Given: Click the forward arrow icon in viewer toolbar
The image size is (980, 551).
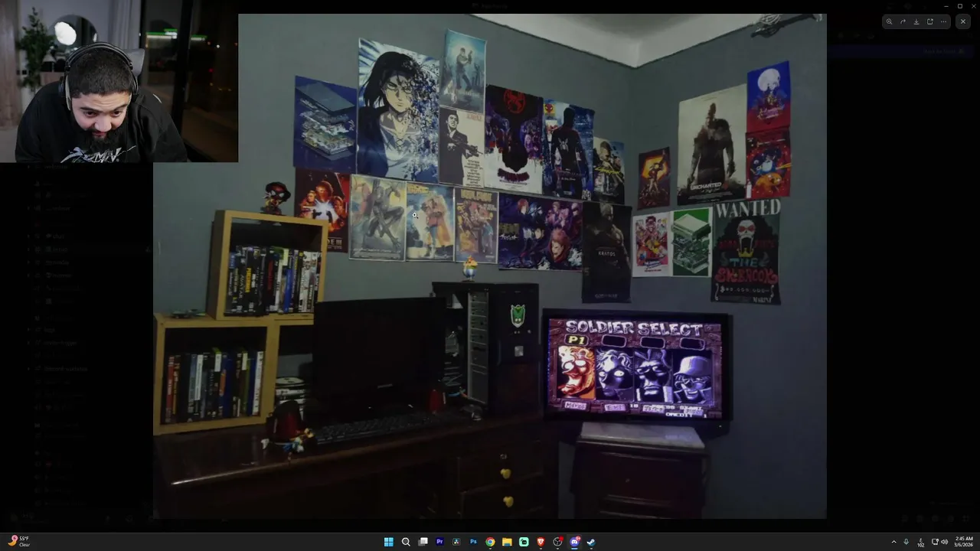Looking at the screenshot, I should (x=903, y=21).
